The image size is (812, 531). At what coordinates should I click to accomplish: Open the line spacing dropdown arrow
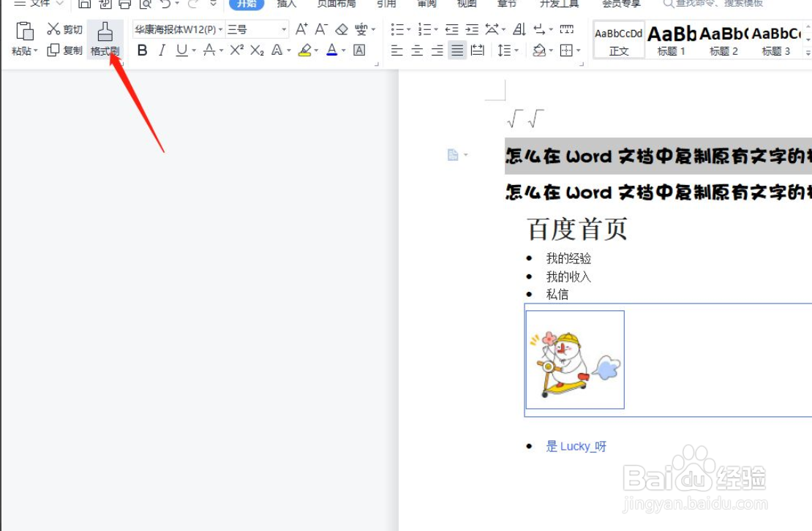click(x=516, y=50)
